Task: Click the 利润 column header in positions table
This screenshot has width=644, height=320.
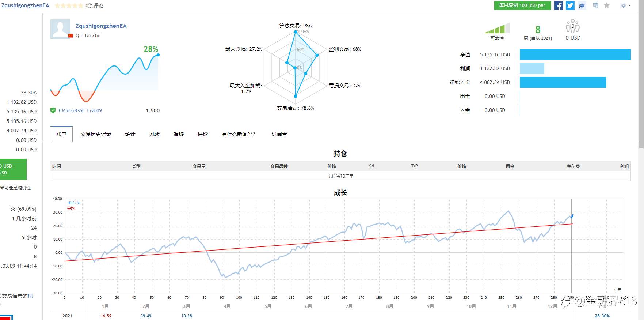Action: point(624,166)
